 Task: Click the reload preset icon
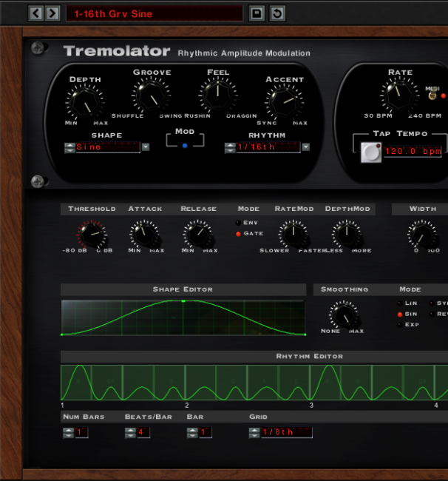pos(276,13)
